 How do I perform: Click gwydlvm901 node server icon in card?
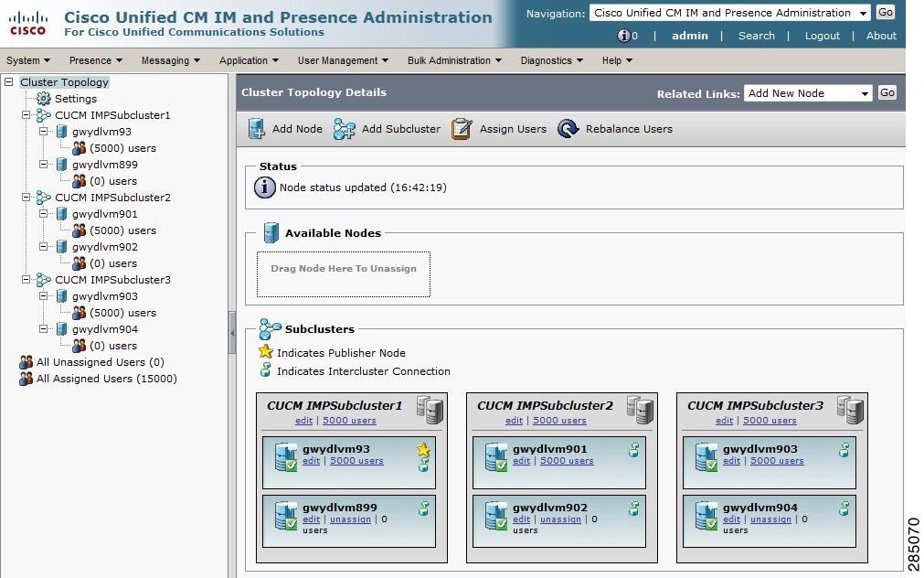[x=496, y=457]
